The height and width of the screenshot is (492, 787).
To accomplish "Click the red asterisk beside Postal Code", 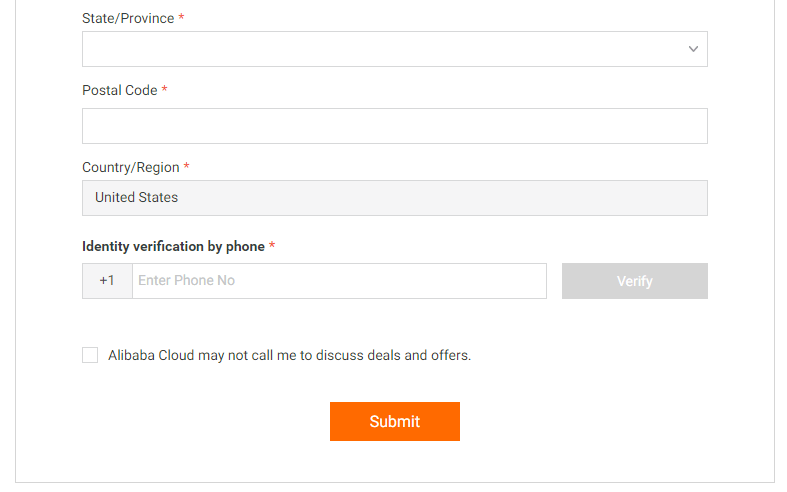I will click(165, 90).
